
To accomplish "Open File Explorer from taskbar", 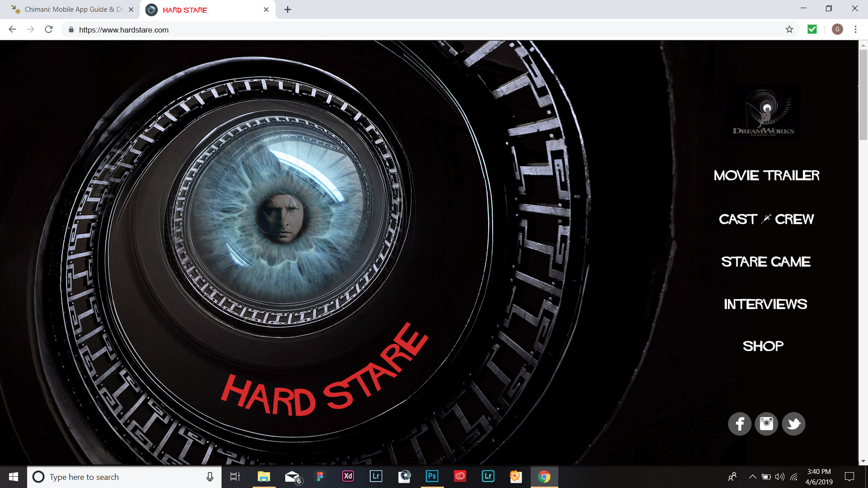I will tap(264, 477).
